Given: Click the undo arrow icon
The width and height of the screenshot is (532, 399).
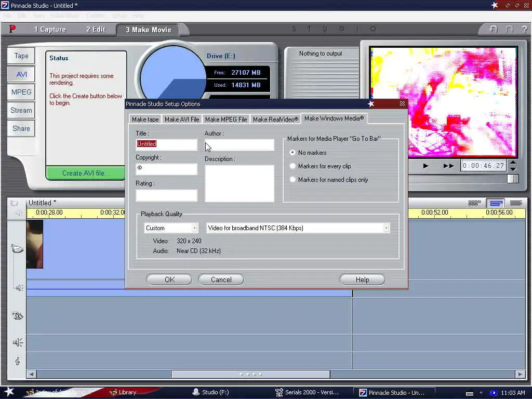Looking at the screenshot, I should pos(494,29).
